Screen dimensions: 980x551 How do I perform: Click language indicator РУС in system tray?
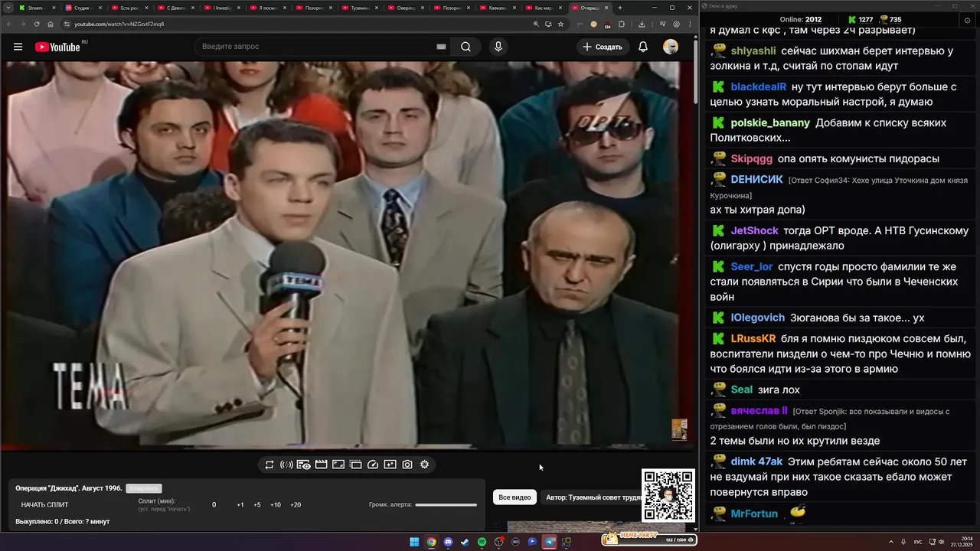918,542
